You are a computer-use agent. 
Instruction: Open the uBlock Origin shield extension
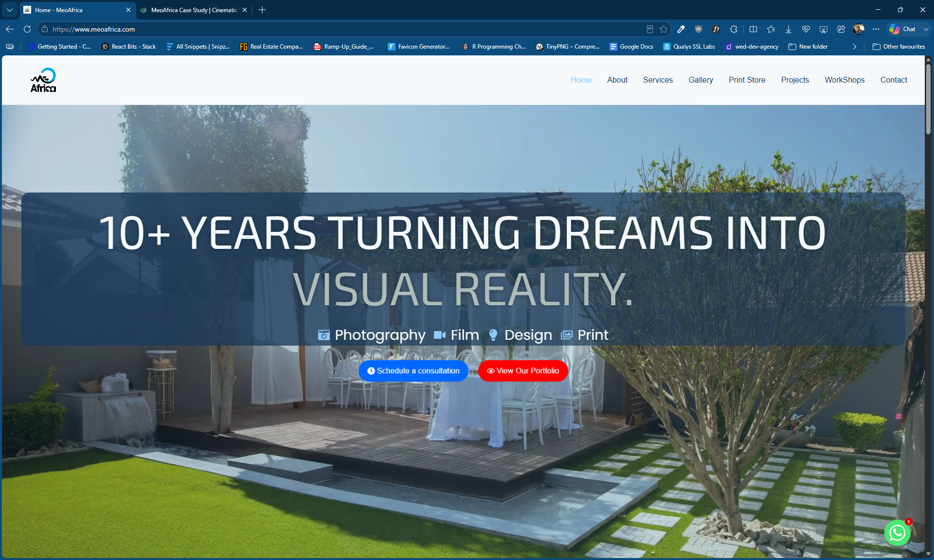(x=699, y=29)
